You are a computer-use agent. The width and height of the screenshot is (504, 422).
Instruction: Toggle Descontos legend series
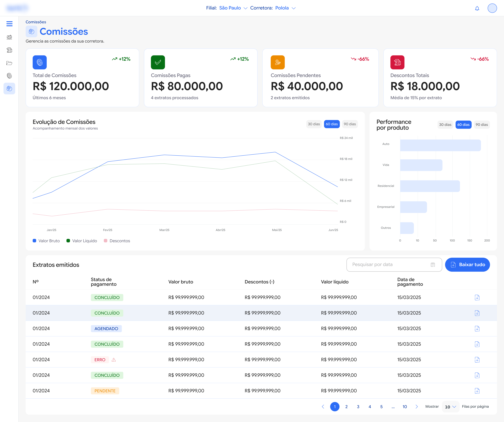point(117,241)
